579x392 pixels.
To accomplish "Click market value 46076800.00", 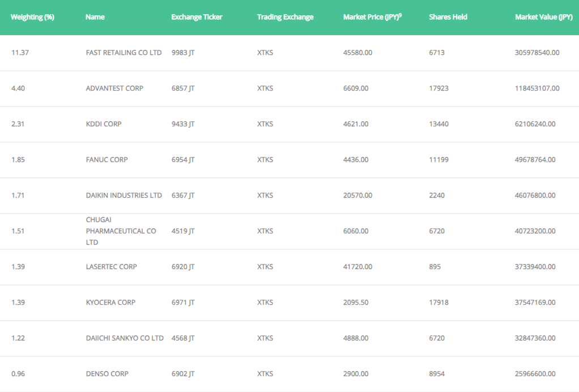I will pos(535,195).
